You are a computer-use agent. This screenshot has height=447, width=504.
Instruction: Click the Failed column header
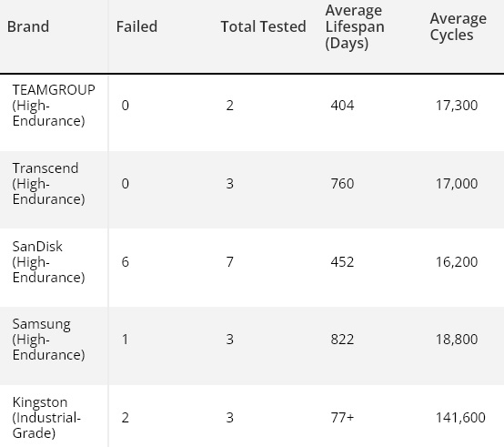pos(136,26)
